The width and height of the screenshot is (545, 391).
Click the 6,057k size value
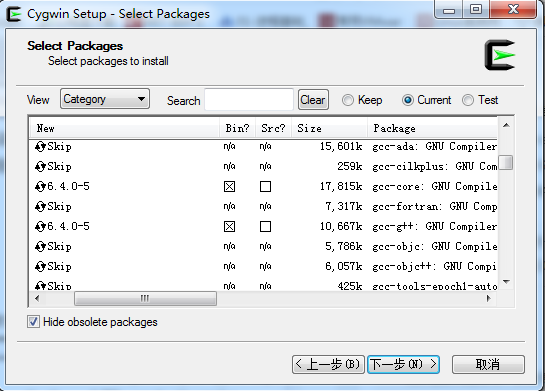344,267
